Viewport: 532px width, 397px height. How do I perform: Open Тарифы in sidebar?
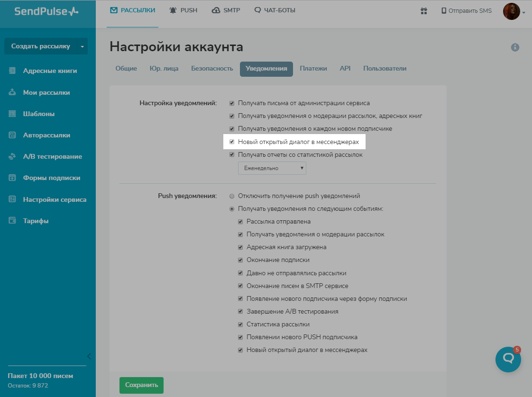tap(36, 221)
